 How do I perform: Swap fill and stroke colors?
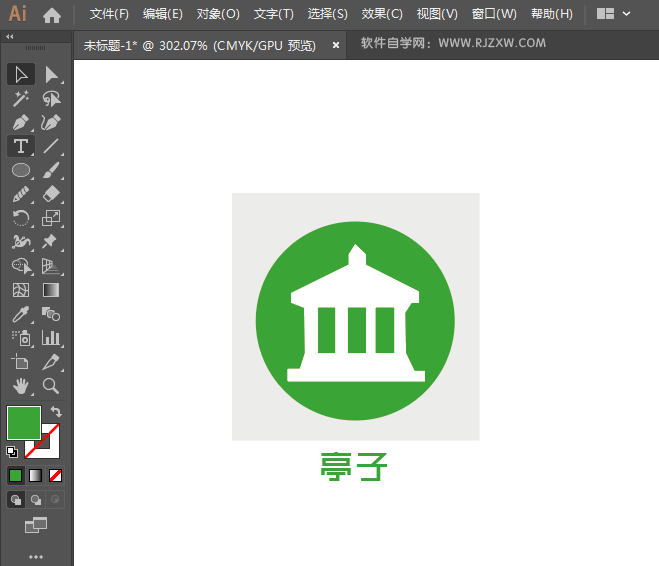click(57, 412)
